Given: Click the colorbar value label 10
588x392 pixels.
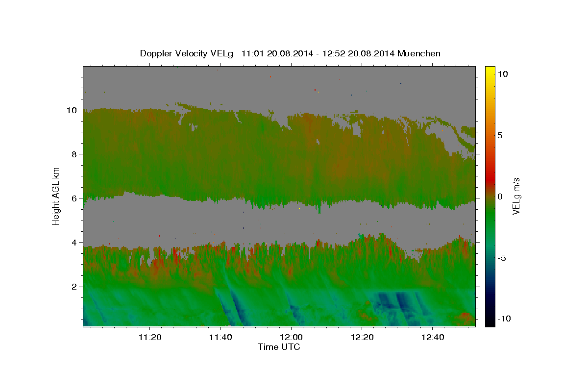Looking at the screenshot, I should (x=502, y=74).
